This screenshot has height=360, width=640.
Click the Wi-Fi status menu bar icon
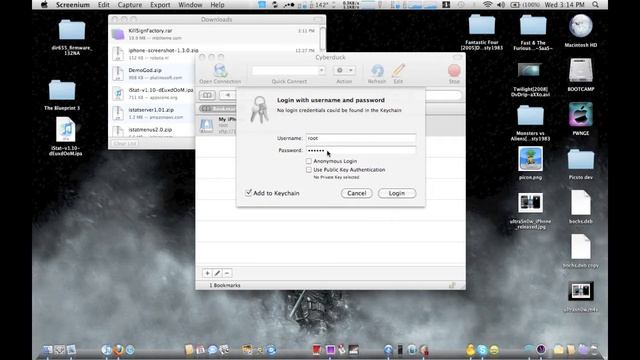pyautogui.click(x=487, y=5)
